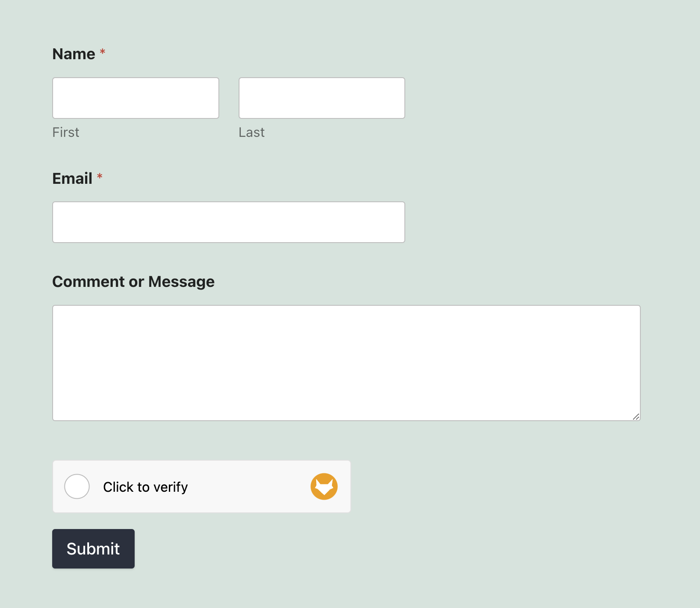This screenshot has height=608, width=700.
Task: Click the word 'Comment' in the label
Action: (89, 282)
